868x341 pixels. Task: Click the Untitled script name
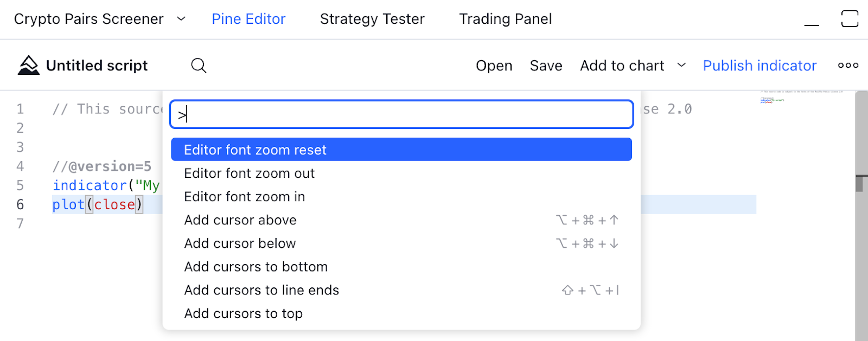(x=97, y=66)
